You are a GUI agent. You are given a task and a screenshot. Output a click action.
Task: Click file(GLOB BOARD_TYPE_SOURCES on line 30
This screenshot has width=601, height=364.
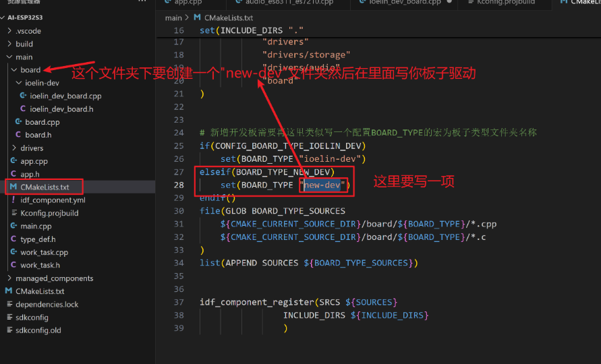pyautogui.click(x=272, y=211)
